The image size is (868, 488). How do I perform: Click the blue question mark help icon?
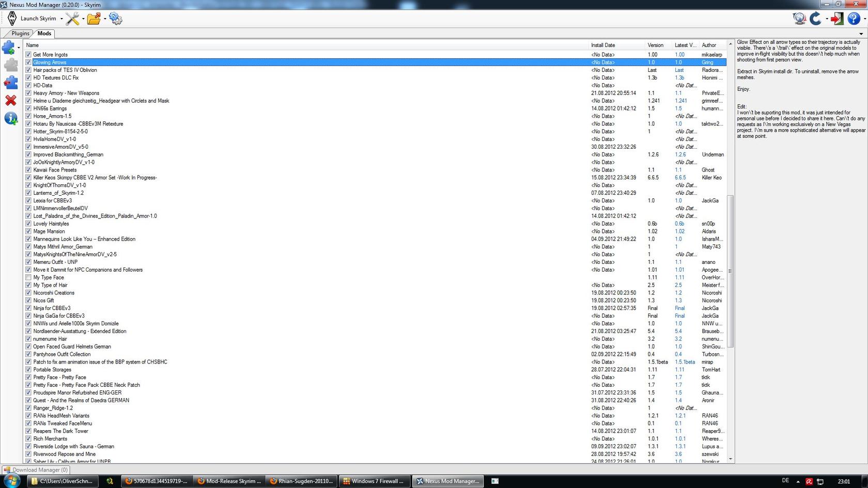point(854,19)
